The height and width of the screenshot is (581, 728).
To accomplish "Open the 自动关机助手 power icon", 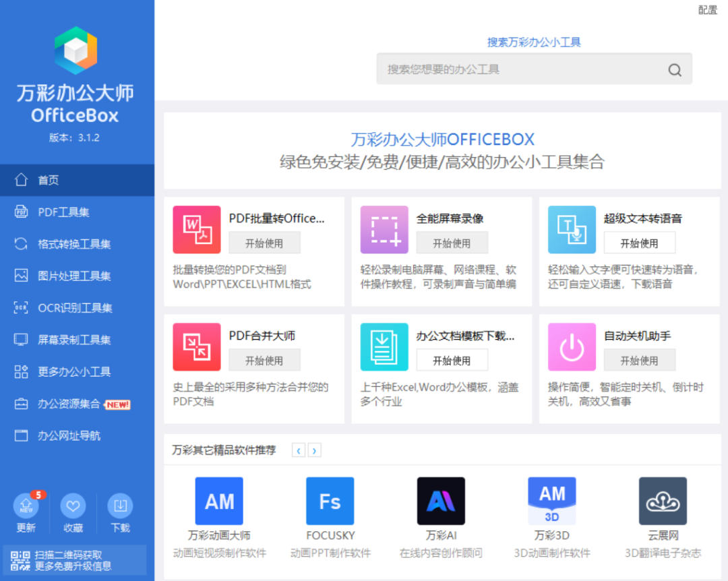I will pos(572,347).
